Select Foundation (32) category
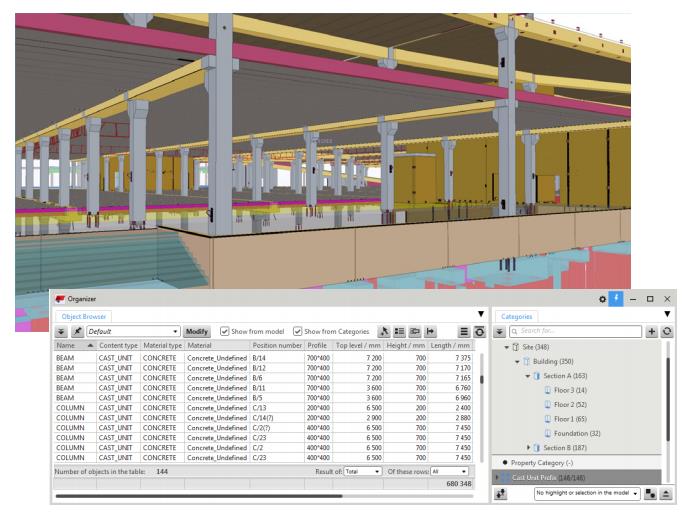Image resolution: width=686 pixels, height=512 pixels. point(577,434)
